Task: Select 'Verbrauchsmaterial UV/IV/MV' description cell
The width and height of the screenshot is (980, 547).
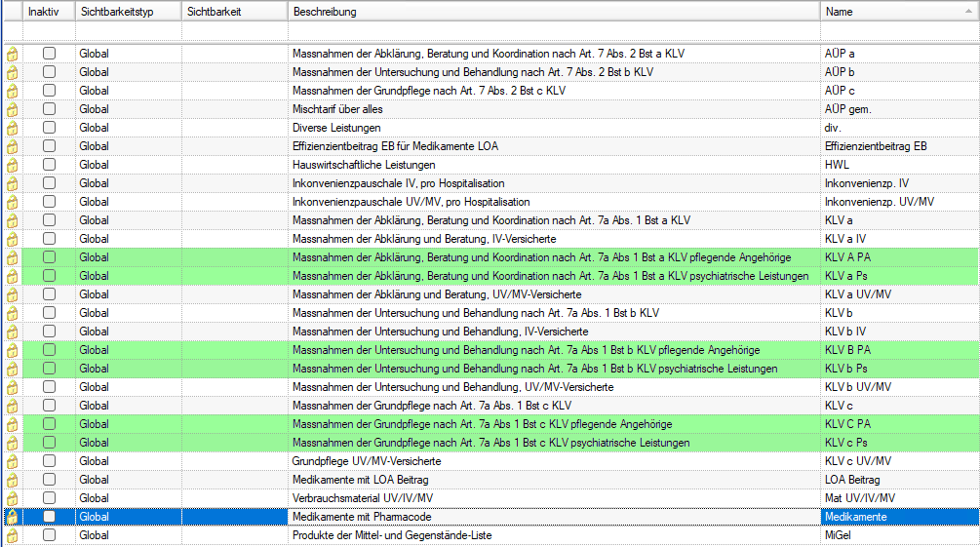Action: 554,498
